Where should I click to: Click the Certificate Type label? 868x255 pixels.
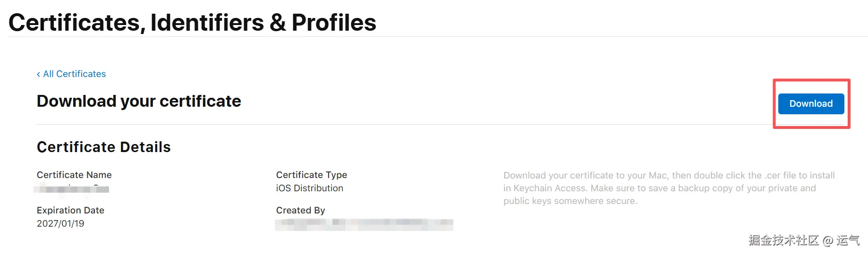pos(311,175)
